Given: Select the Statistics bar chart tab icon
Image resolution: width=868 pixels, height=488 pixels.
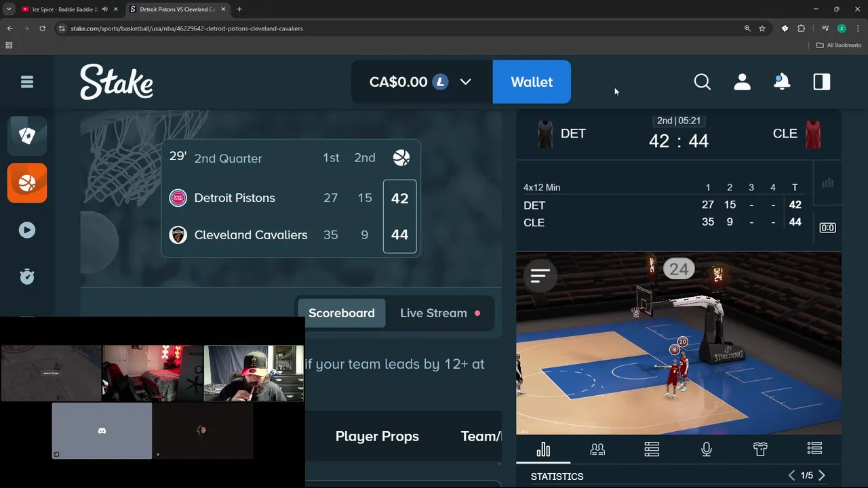Looking at the screenshot, I should tap(543, 449).
